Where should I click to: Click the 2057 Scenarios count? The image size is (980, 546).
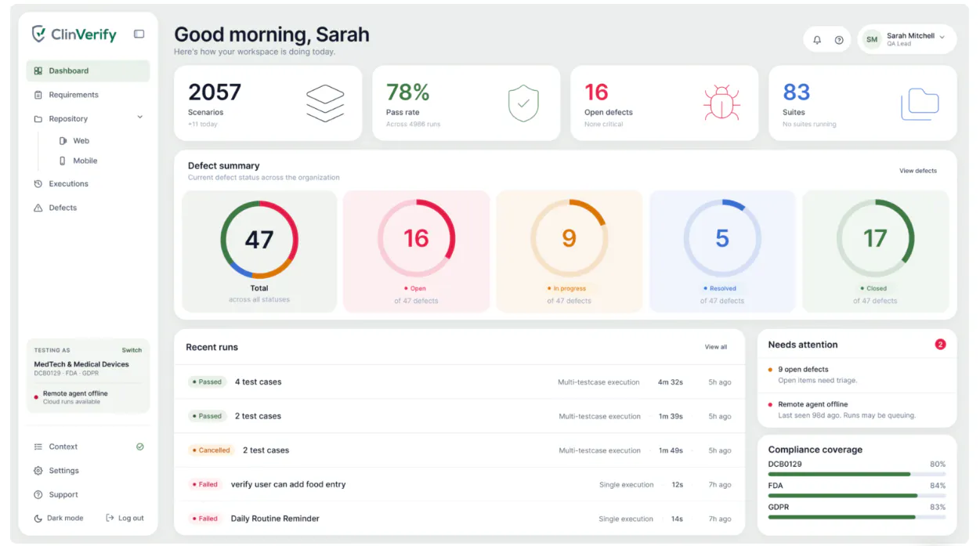pyautogui.click(x=215, y=92)
